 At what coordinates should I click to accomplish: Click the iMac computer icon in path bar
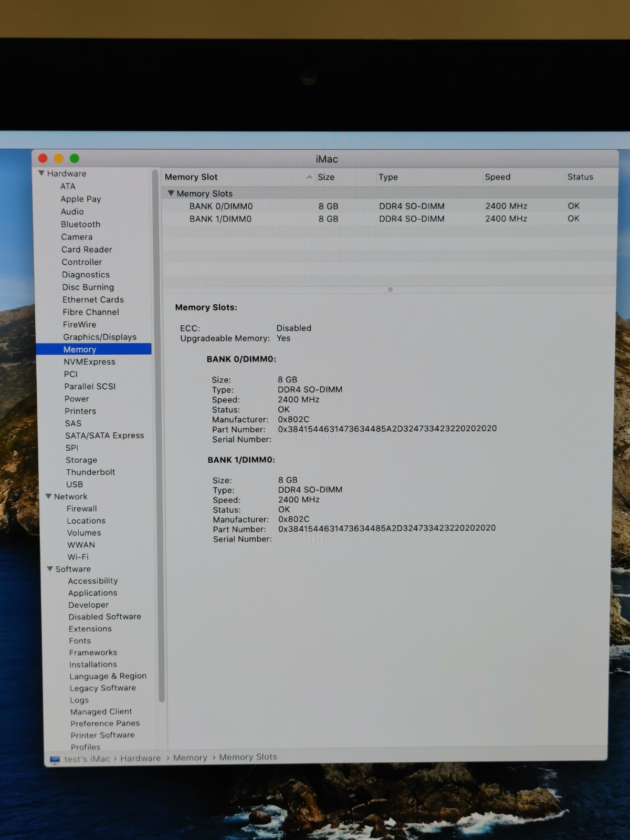[x=55, y=760]
